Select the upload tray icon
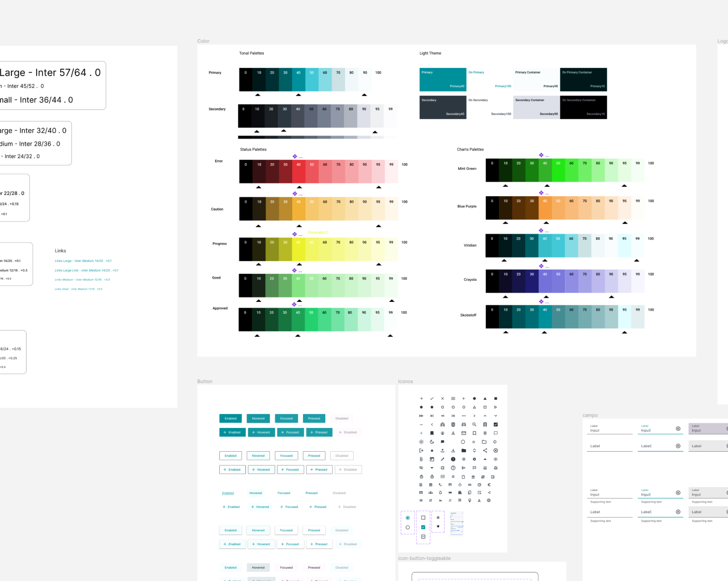 point(443,451)
